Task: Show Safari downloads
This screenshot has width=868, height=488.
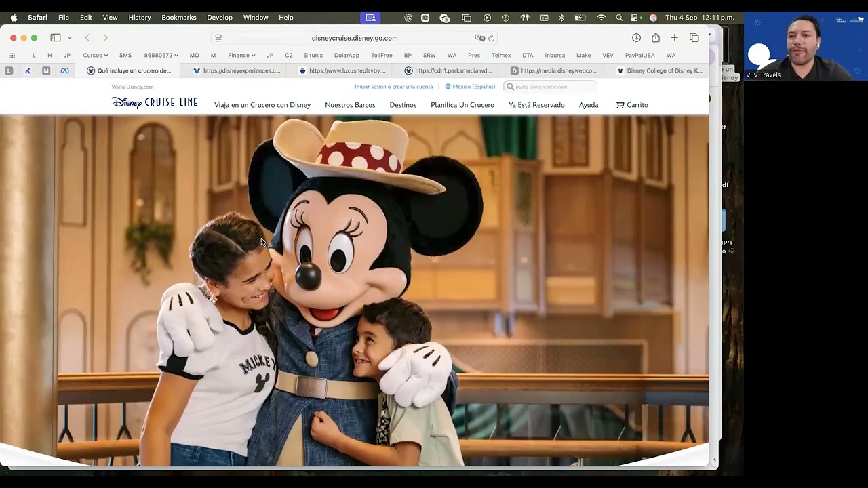Action: click(x=636, y=38)
